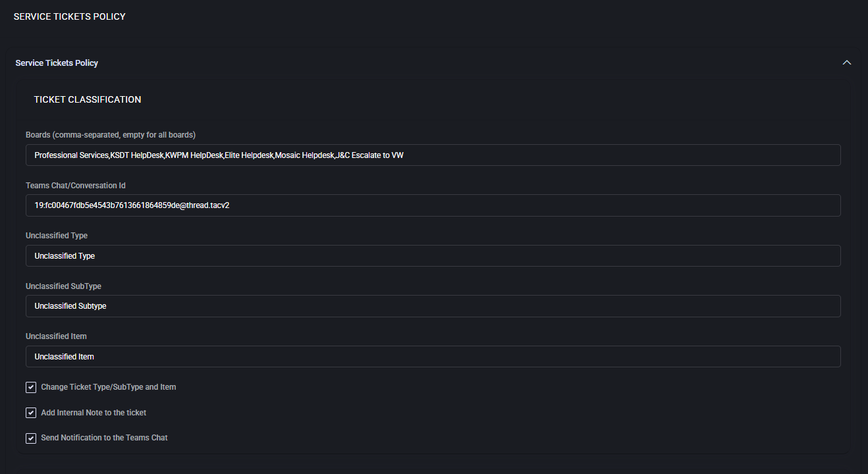Focus the Teams Chat/Conversation Id field
Image resolution: width=868 pixels, height=474 pixels.
click(433, 205)
